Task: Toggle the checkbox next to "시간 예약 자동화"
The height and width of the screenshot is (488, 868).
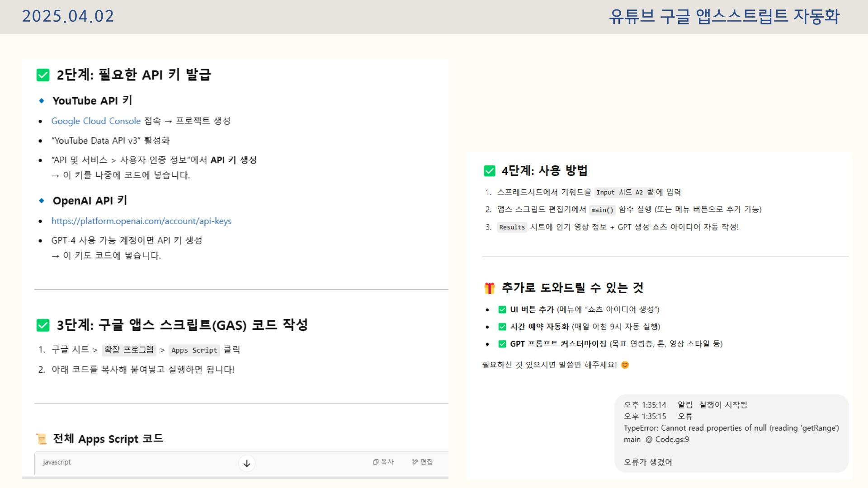Action: 502,327
